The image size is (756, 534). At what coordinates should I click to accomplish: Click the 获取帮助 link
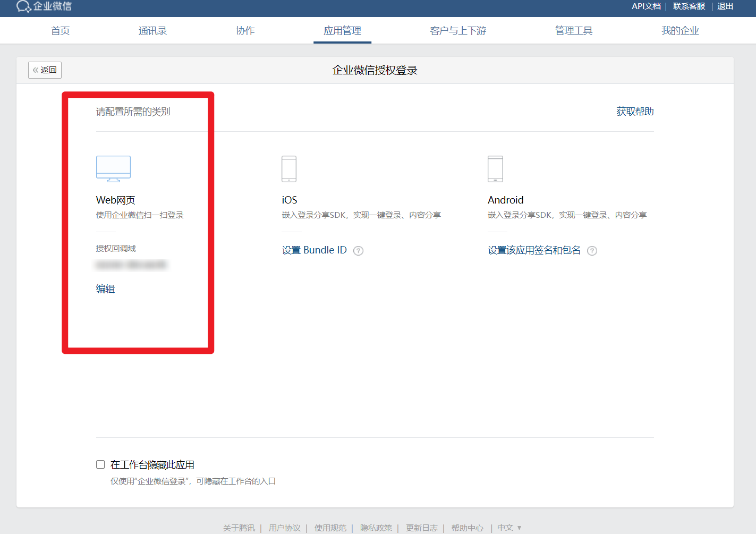[634, 111]
